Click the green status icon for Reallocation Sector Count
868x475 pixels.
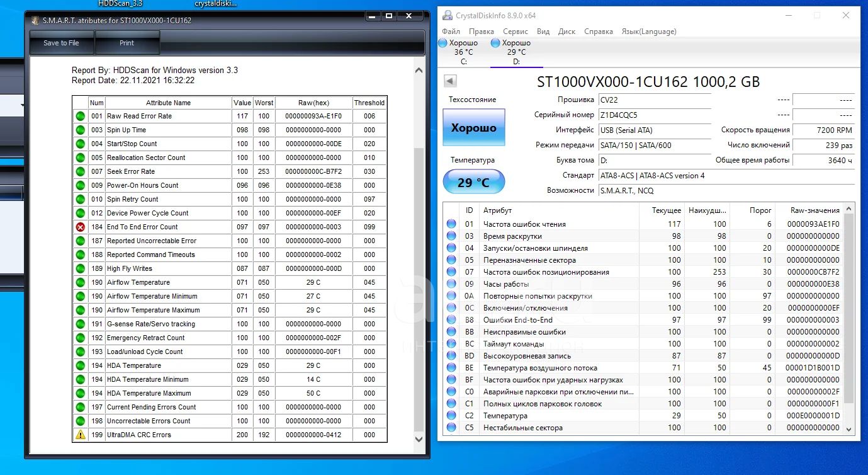pyautogui.click(x=81, y=157)
